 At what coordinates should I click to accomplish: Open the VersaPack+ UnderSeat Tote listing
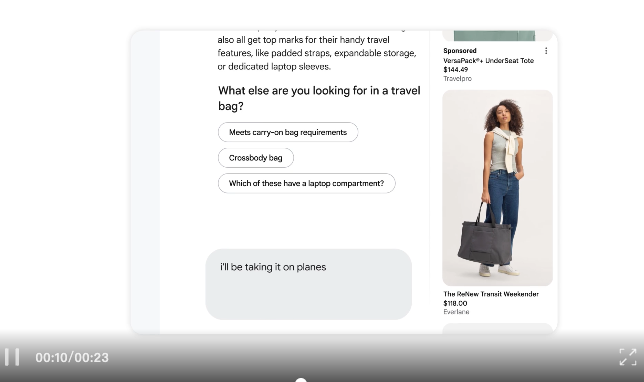pyautogui.click(x=488, y=61)
